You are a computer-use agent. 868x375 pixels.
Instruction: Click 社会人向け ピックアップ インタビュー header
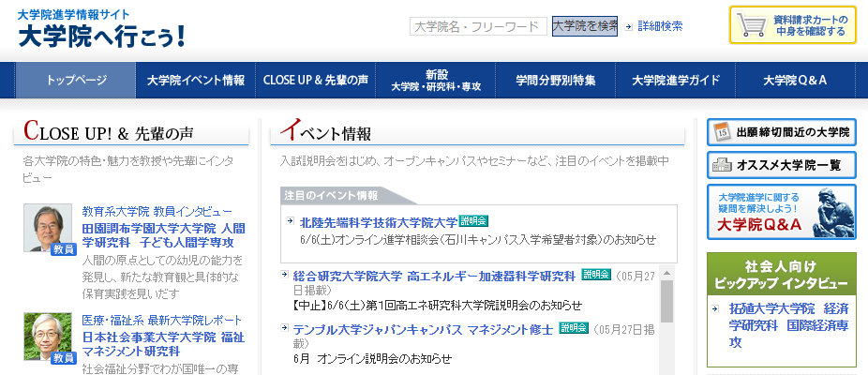tap(781, 274)
